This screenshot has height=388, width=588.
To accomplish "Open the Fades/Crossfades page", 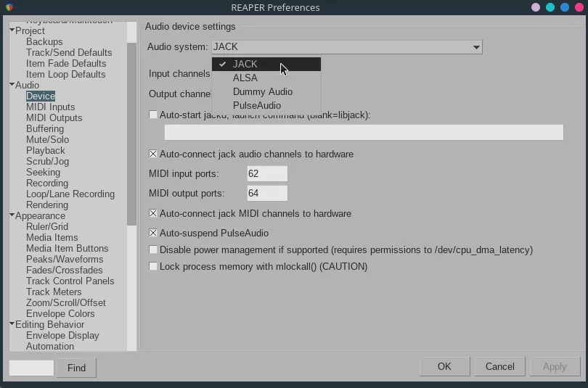I will pyautogui.click(x=64, y=270).
